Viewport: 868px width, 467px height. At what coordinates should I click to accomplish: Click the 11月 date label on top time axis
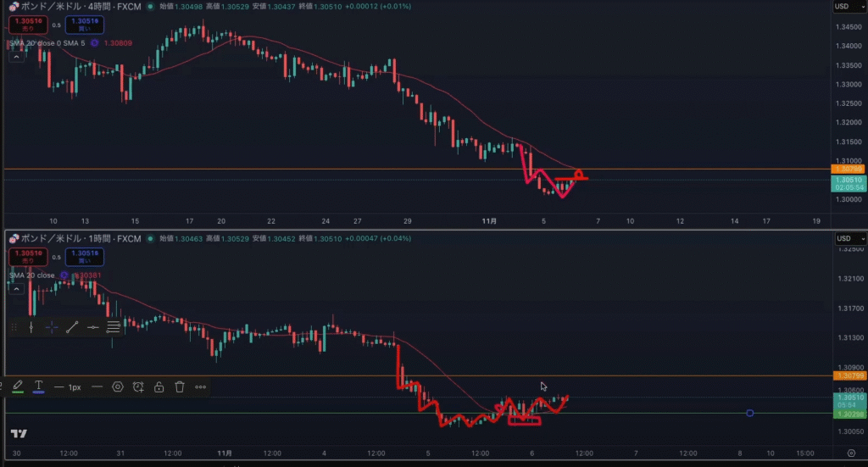489,220
